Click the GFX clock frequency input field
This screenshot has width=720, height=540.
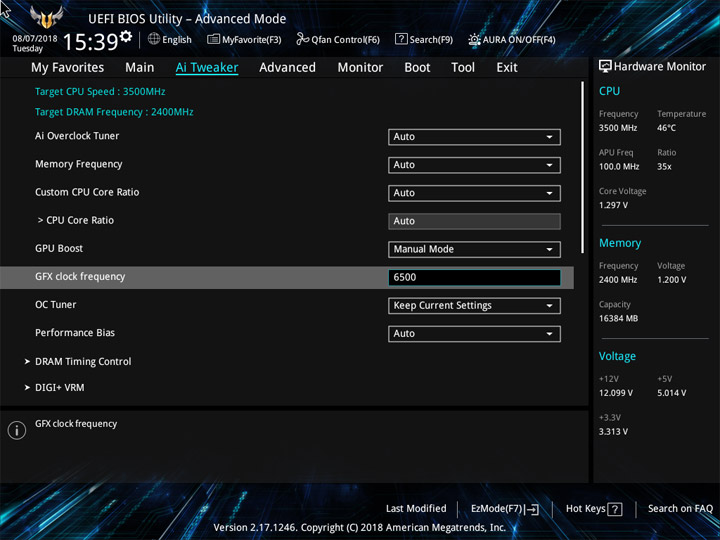coord(474,277)
